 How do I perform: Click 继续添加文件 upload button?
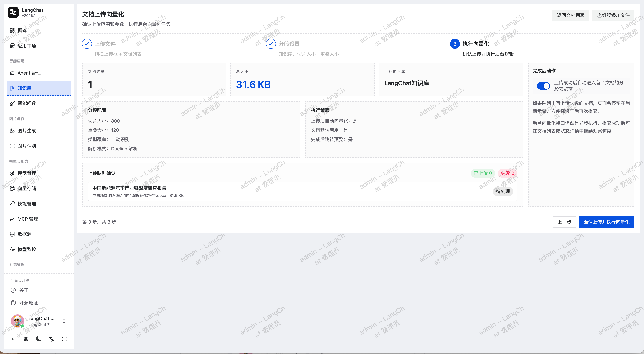pyautogui.click(x=613, y=15)
